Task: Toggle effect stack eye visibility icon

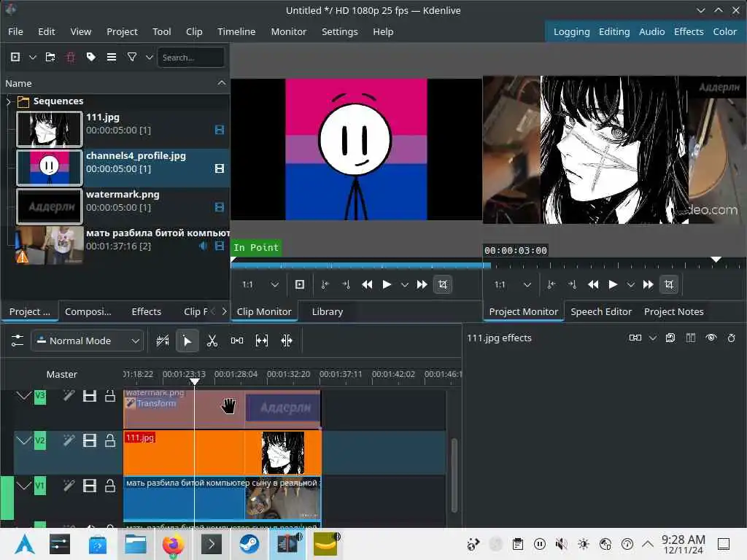Action: pyautogui.click(x=711, y=338)
